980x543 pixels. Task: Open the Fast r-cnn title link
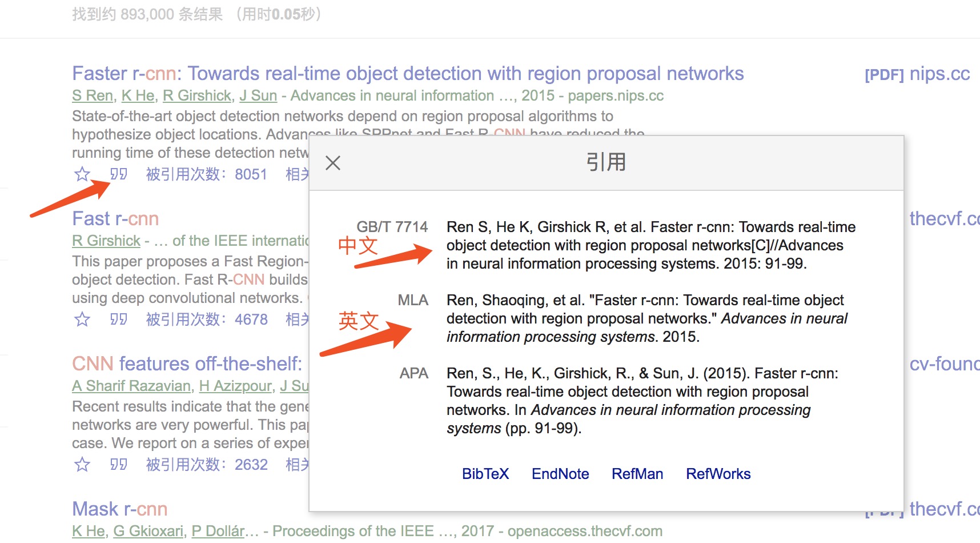pyautogui.click(x=115, y=219)
